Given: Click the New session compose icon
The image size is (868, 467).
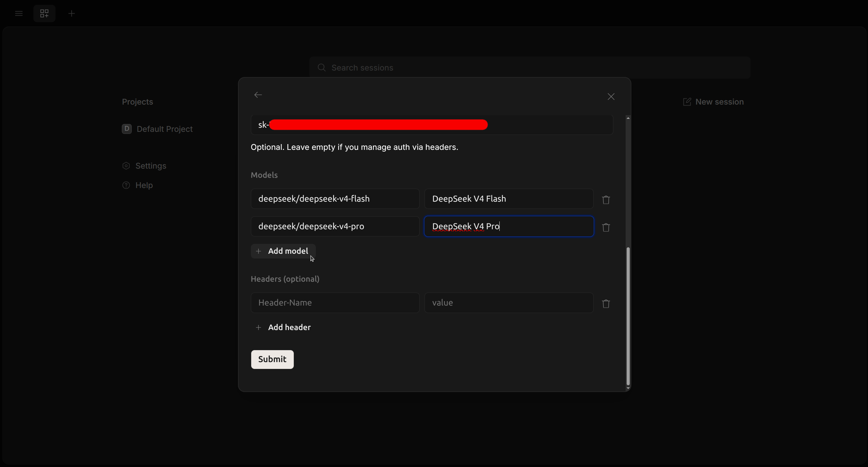Looking at the screenshot, I should tap(687, 102).
